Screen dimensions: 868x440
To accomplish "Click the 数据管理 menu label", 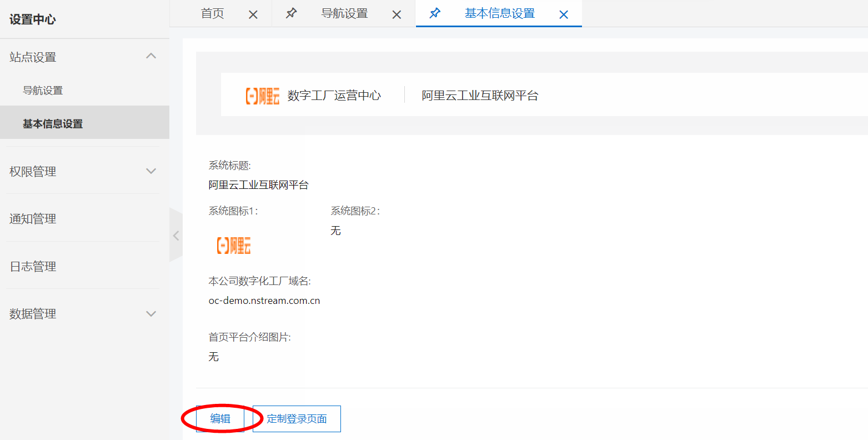I will (x=33, y=314).
